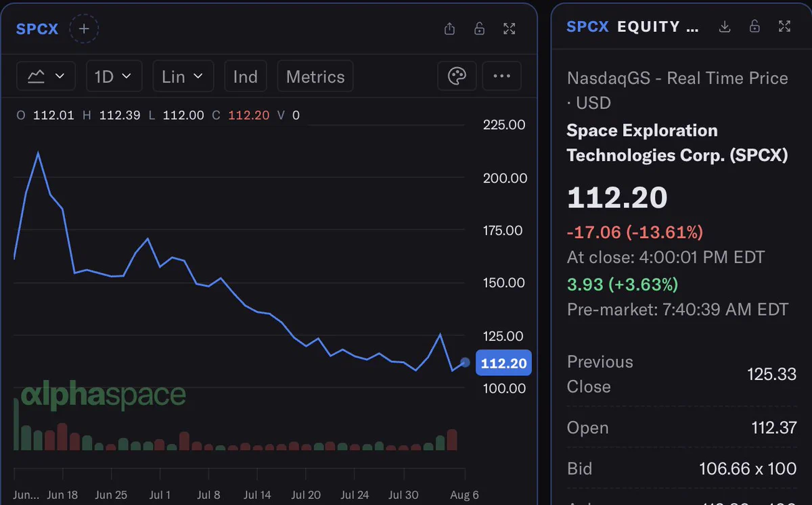812x505 pixels.
Task: Toggle the equity panel lock icon
Action: 754,26
